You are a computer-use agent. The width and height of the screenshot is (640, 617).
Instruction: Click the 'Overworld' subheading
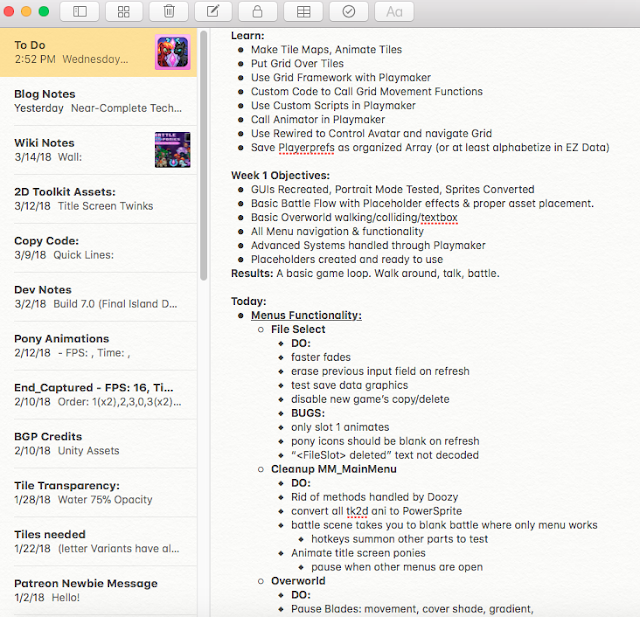point(298,581)
